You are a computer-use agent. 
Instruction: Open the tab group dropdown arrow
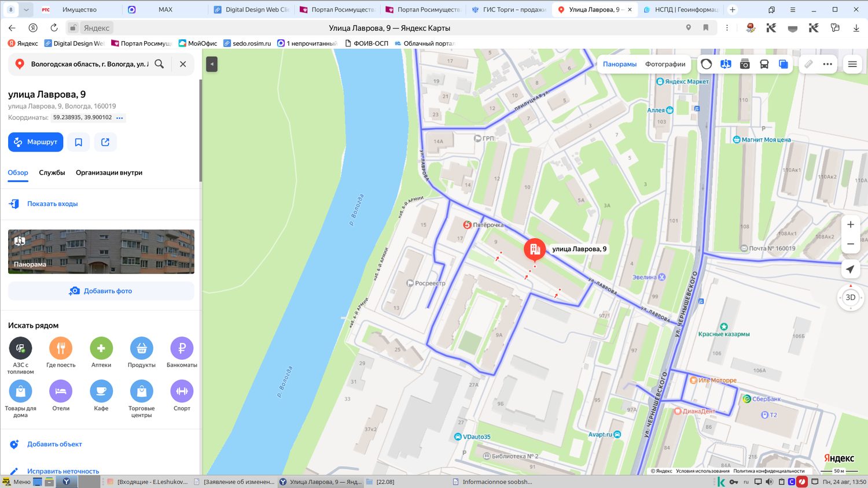pyautogui.click(x=26, y=9)
